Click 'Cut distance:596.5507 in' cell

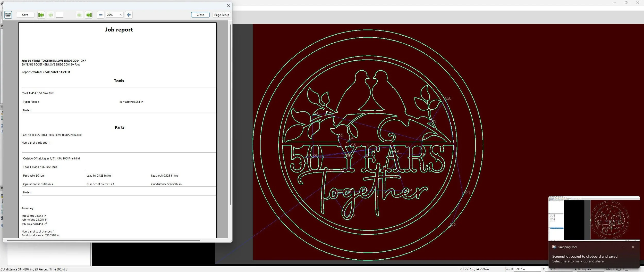(x=166, y=184)
